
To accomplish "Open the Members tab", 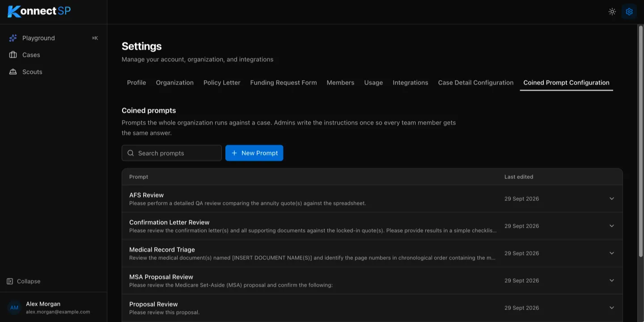I will 340,83.
